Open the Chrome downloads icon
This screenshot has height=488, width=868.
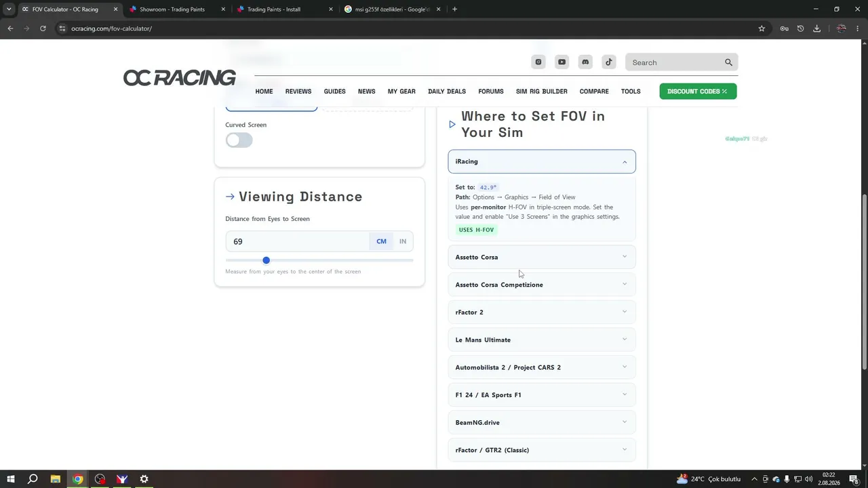pyautogui.click(x=816, y=28)
